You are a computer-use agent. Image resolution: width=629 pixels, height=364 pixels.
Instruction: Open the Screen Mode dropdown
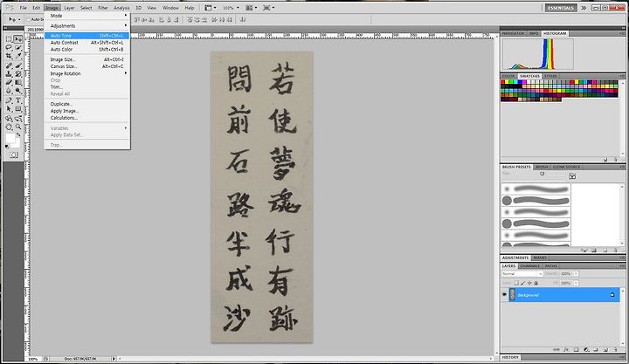tap(268, 8)
